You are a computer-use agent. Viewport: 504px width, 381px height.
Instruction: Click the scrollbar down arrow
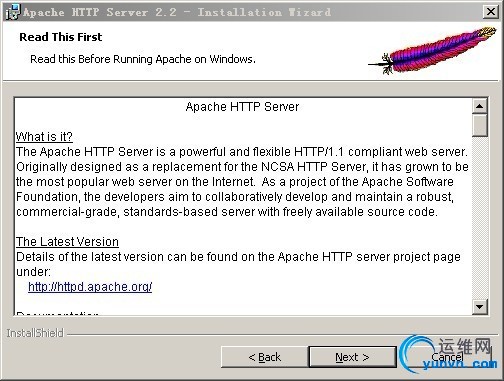480,306
